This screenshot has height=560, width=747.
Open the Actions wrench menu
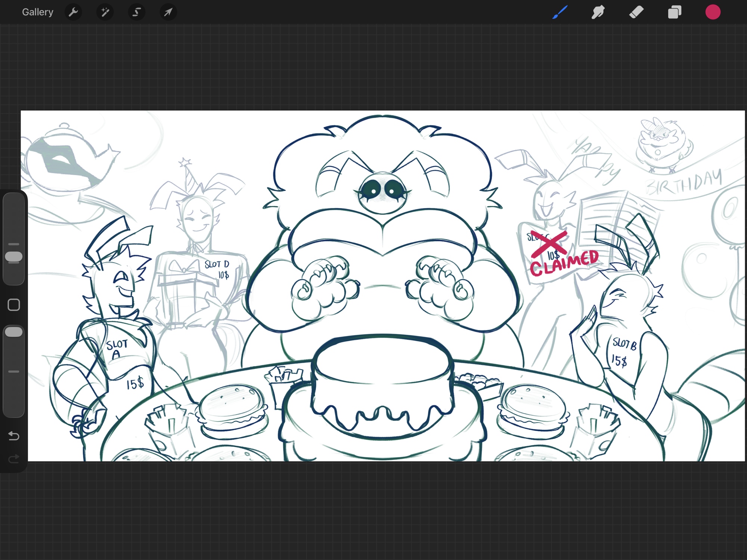pyautogui.click(x=73, y=12)
